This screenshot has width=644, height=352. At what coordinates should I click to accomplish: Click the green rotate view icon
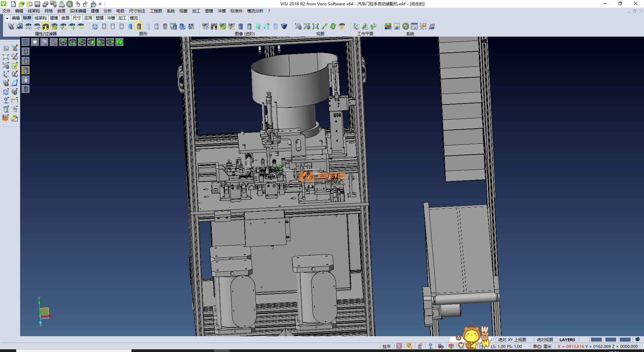(333, 26)
